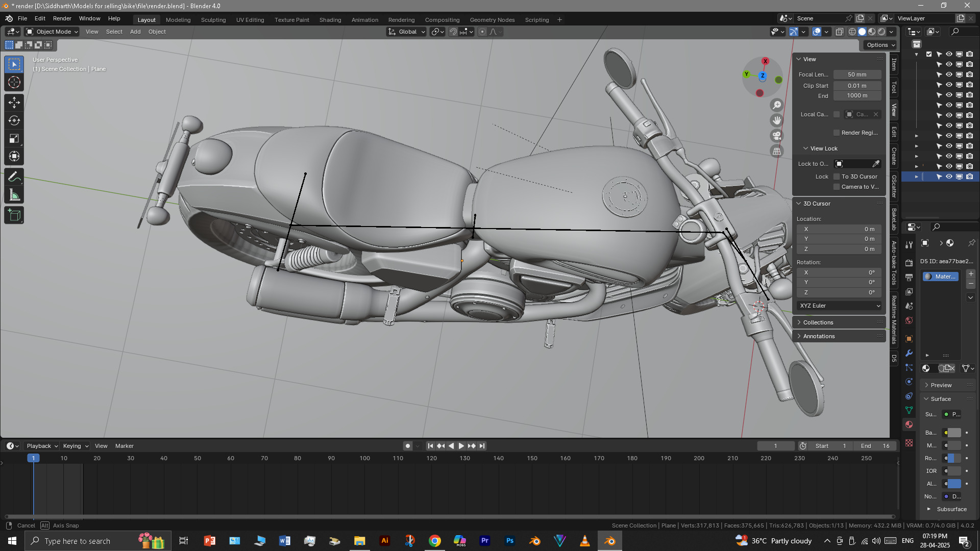The width and height of the screenshot is (980, 551).
Task: Edit the Focal Length field
Action: point(857,74)
